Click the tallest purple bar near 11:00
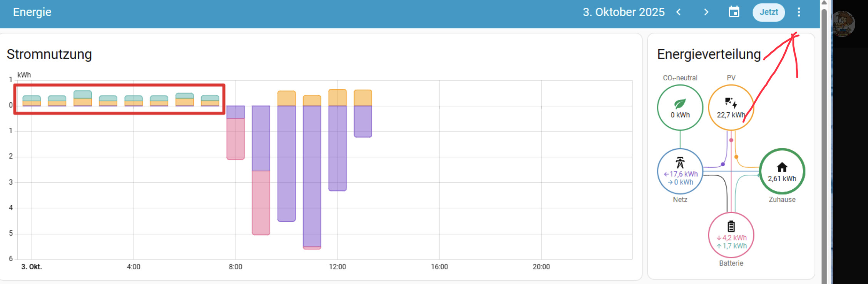868x284 pixels. pyautogui.click(x=312, y=175)
